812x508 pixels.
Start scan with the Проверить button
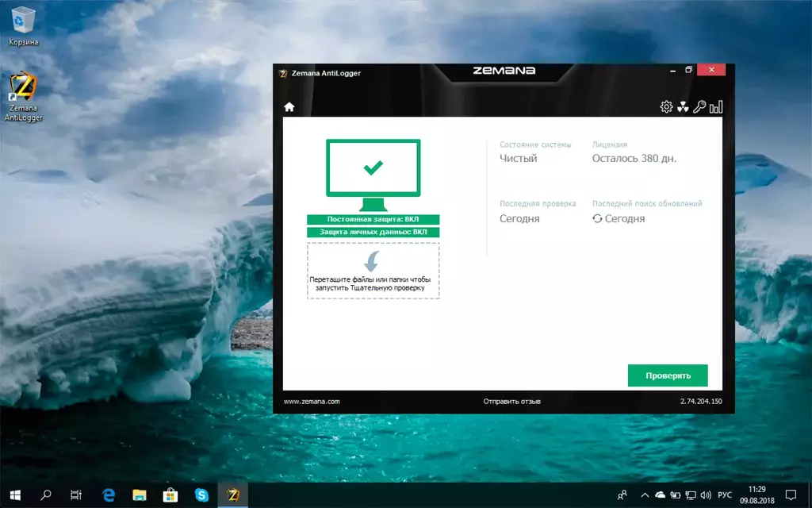pyautogui.click(x=668, y=375)
